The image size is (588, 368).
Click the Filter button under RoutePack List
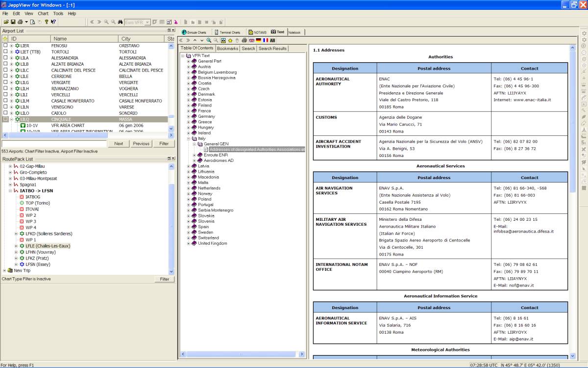164,279
